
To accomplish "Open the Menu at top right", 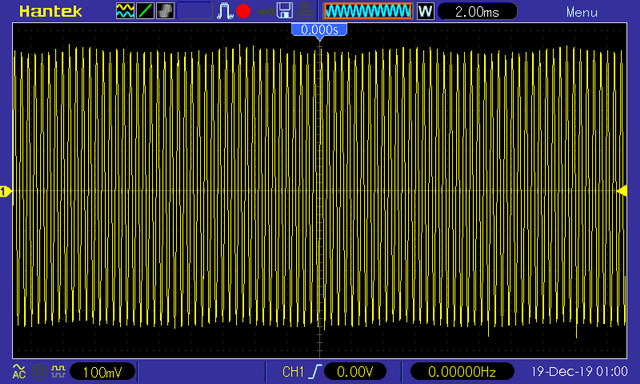I will 582,12.
